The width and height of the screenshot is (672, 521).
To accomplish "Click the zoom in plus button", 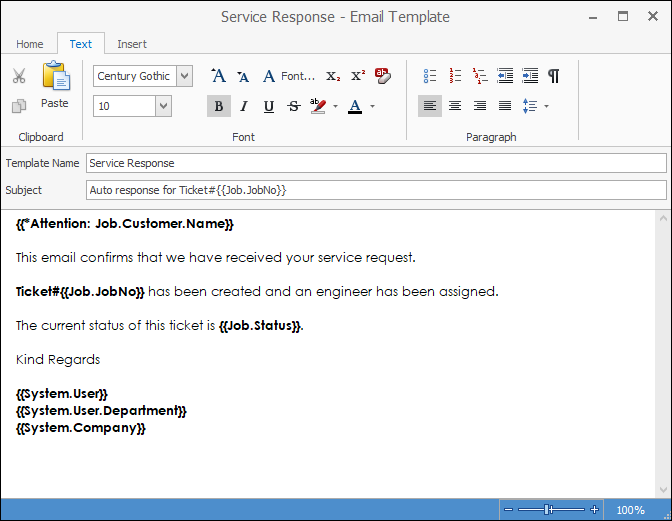I will point(594,509).
